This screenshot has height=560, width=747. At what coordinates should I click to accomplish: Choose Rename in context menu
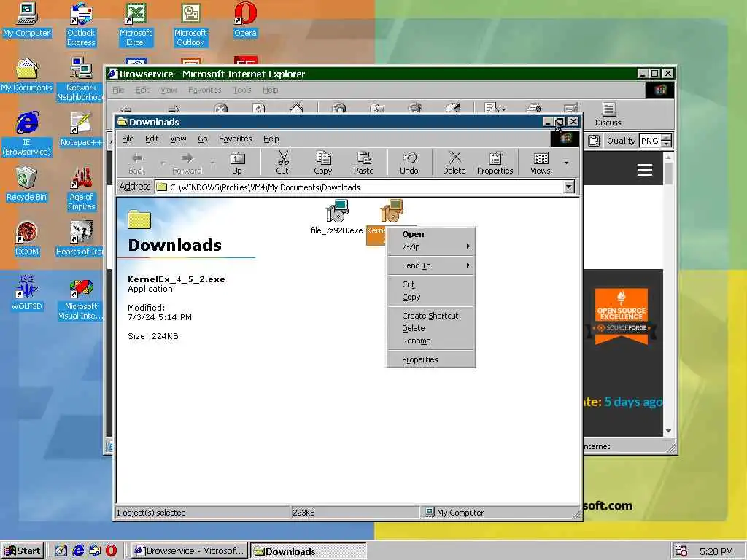point(431,341)
